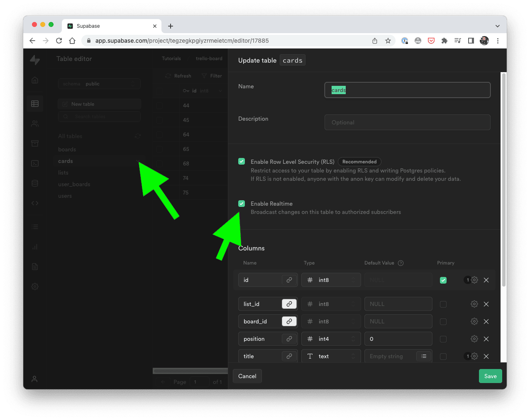Open schema public dropdown
Viewport: 530px width, 420px height.
point(99,84)
